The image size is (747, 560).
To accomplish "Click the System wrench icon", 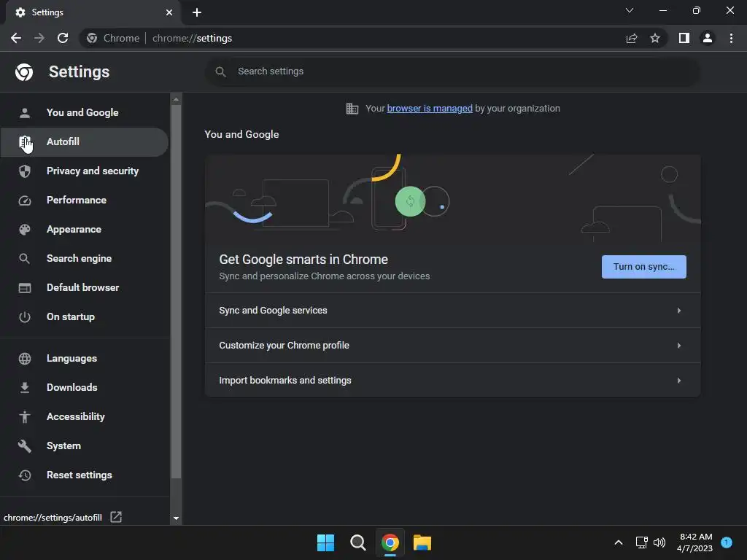I will click(x=25, y=446).
